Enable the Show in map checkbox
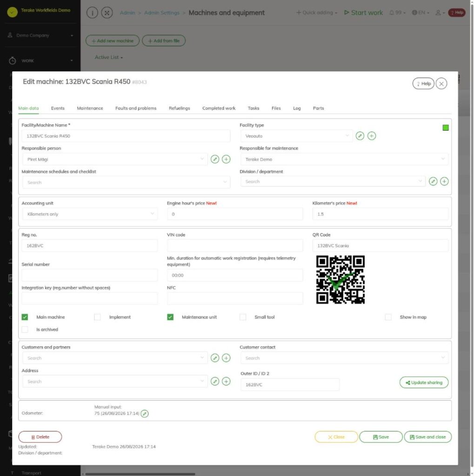This screenshot has width=474, height=476. point(388,317)
